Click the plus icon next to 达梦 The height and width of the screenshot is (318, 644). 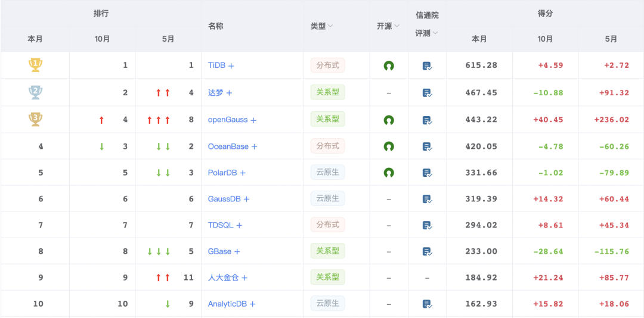coord(229,93)
